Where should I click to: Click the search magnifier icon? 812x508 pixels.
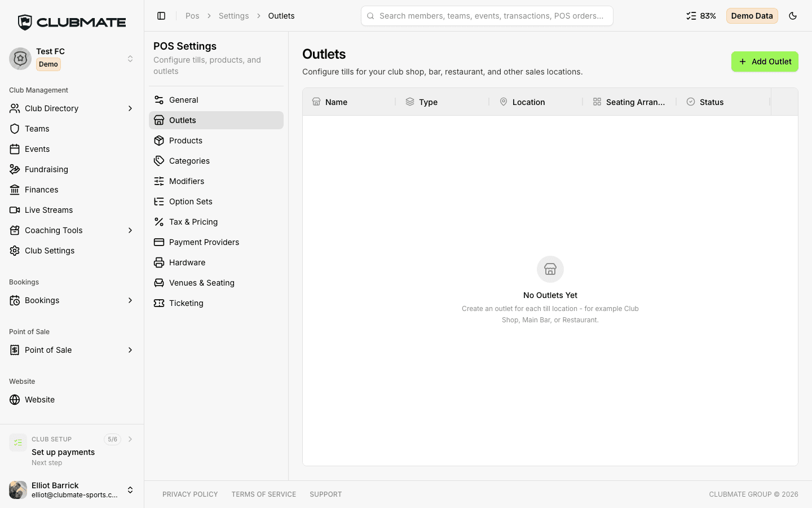(370, 16)
